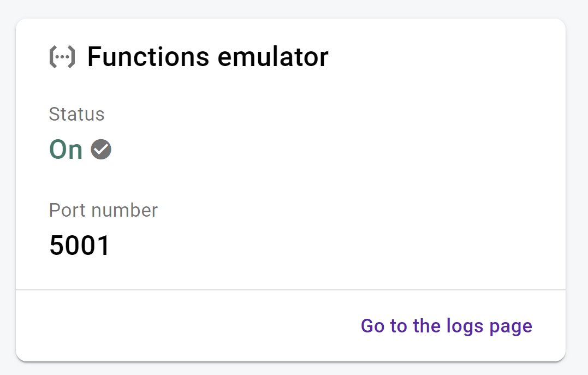Select the Functions emulator heading text
Viewport: 588px width, 375px height.
208,57
